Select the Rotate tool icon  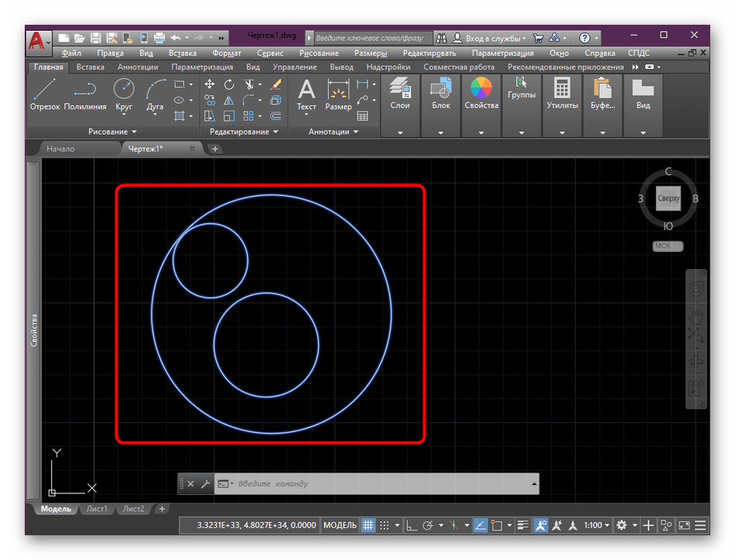[x=229, y=84]
